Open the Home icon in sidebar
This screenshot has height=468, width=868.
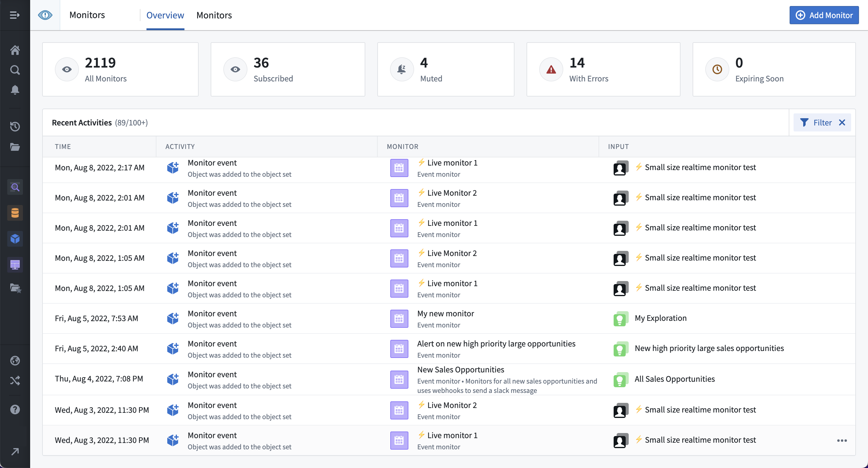tap(15, 50)
